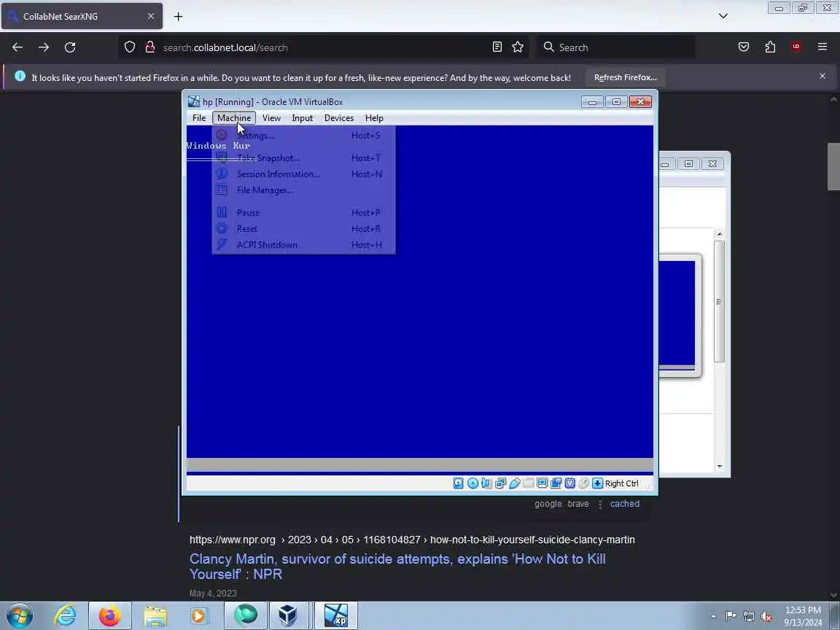
Task: Click the ACPI Shutdown icon in Machine menu
Action: coord(221,245)
